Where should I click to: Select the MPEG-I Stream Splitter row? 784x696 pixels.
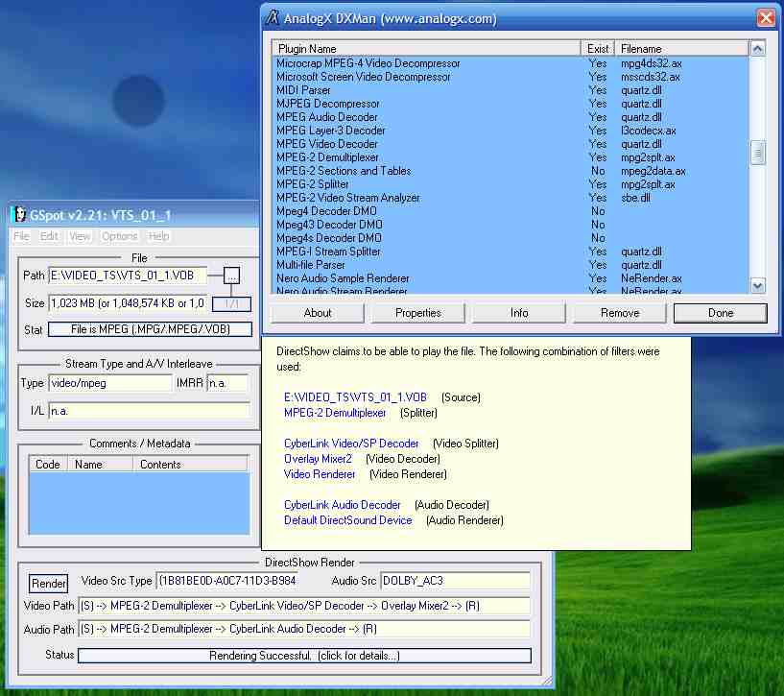511,252
